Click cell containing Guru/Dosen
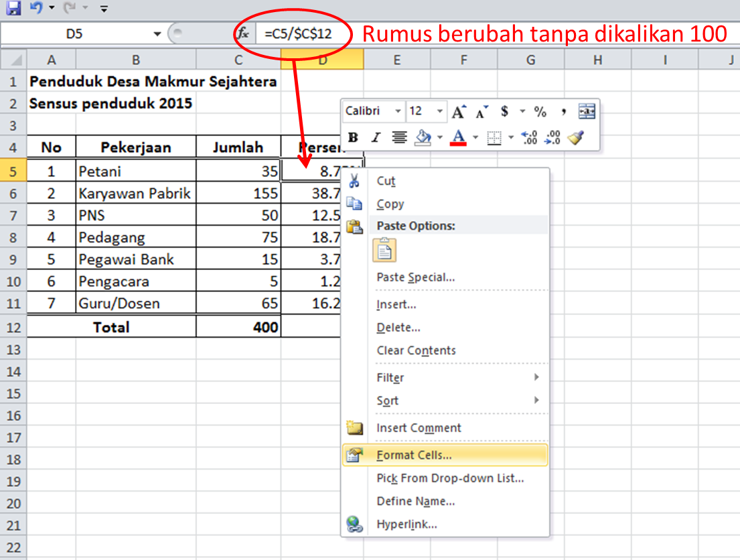The image size is (740, 560). click(135, 303)
